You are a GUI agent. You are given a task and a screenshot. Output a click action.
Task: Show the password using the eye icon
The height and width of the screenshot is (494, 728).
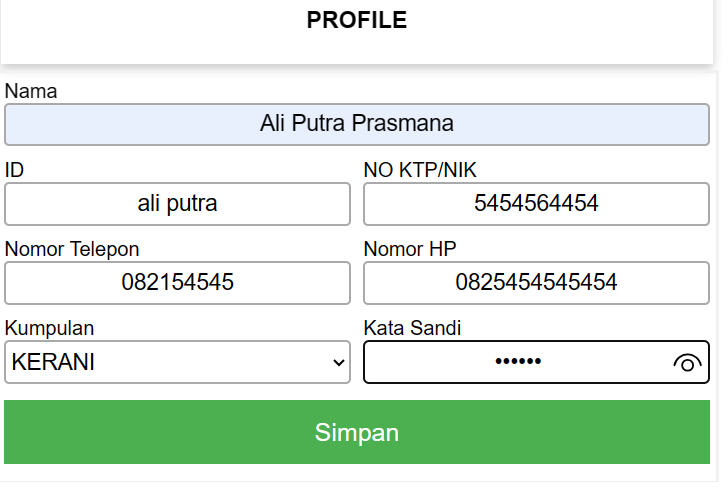tap(687, 363)
